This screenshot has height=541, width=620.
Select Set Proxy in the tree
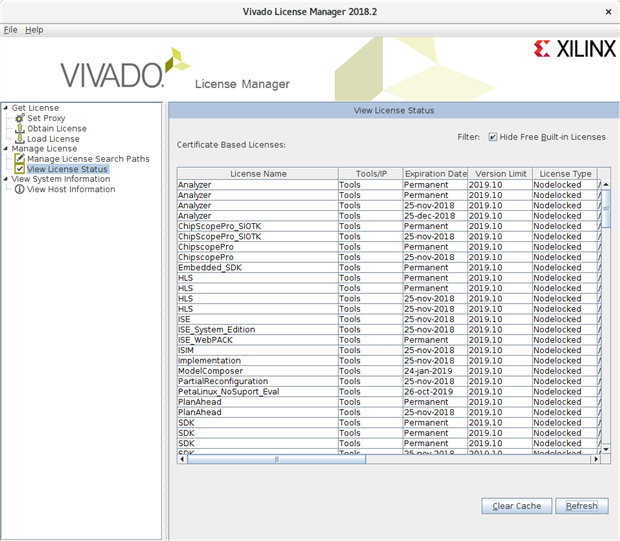pos(46,118)
